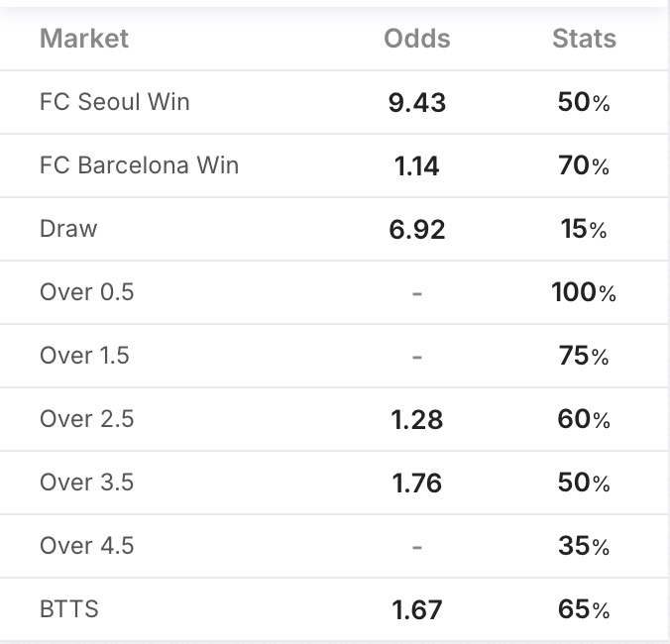Click the Market column header
Screen dimensions: 670x644
pos(84,39)
